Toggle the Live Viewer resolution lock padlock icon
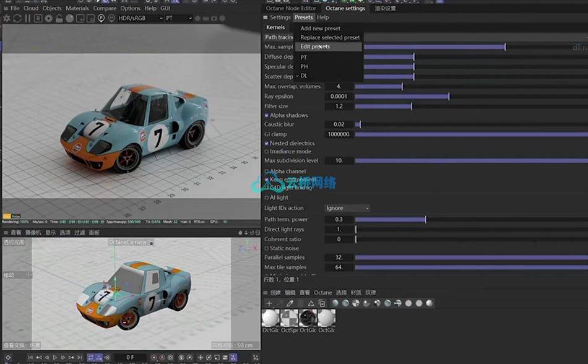Viewport: 588px width, 364px height. 59,18
